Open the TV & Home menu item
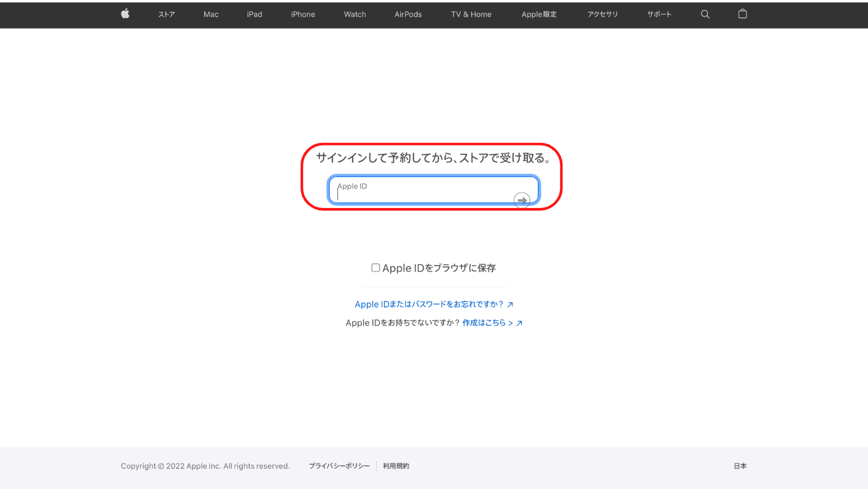This screenshot has width=868, height=489. [x=472, y=14]
